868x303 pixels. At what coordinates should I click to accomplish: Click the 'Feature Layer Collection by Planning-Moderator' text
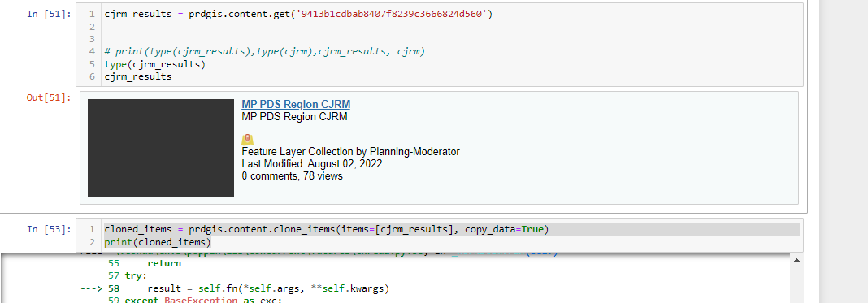pyautogui.click(x=350, y=151)
